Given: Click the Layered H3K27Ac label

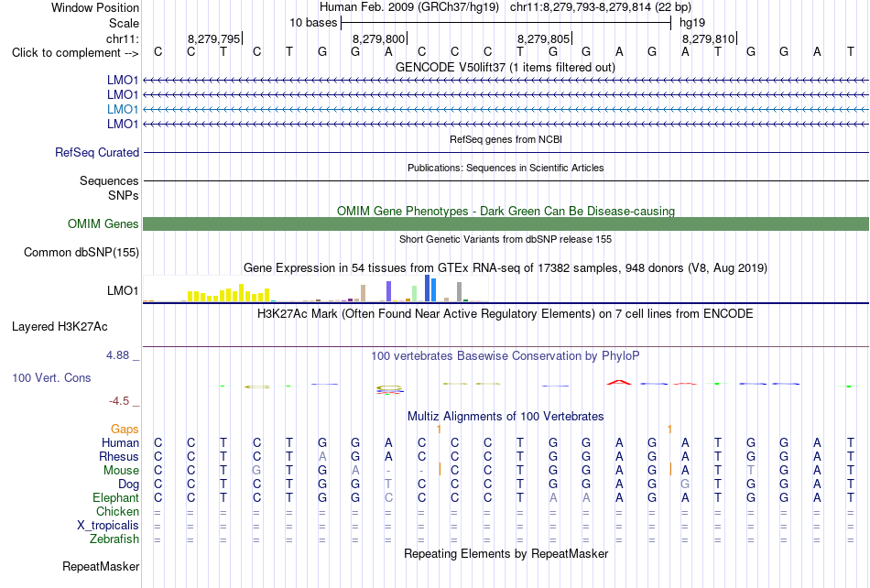Looking at the screenshot, I should 60,327.
